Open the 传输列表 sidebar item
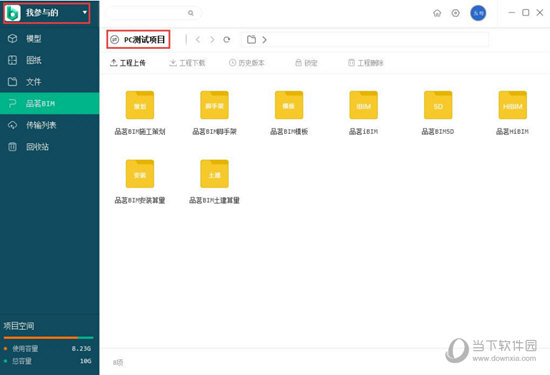 pyautogui.click(x=49, y=125)
